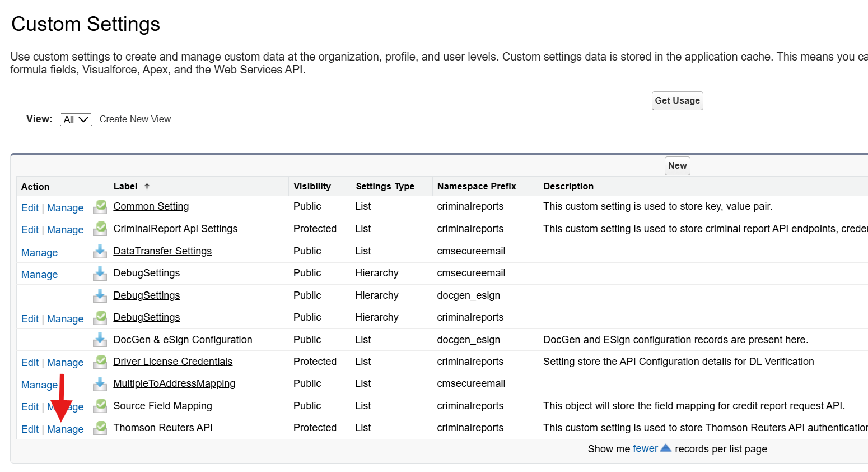Image resolution: width=868 pixels, height=472 pixels.
Task: Show fewer records per list page
Action: [645, 448]
